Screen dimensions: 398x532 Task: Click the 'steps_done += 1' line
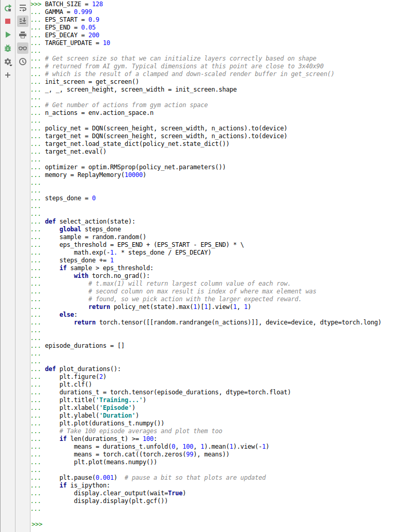tap(86, 261)
